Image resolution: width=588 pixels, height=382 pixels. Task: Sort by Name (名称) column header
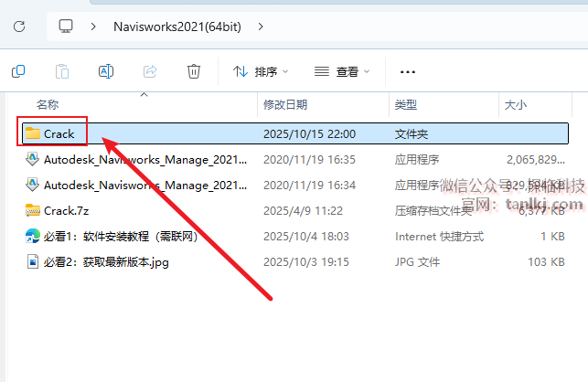(x=48, y=104)
